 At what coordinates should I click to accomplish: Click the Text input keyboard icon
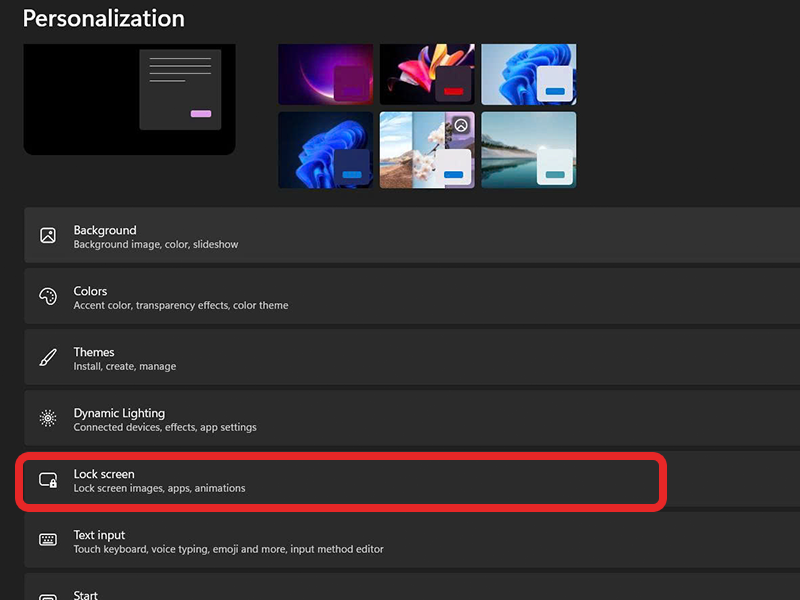tap(48, 540)
